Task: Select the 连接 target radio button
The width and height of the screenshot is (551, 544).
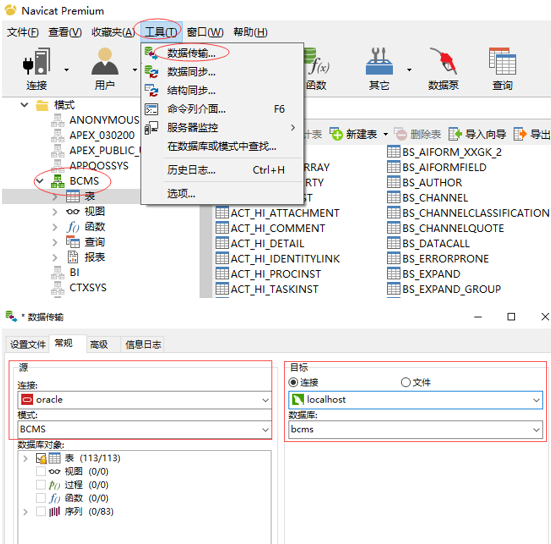Action: click(x=293, y=382)
